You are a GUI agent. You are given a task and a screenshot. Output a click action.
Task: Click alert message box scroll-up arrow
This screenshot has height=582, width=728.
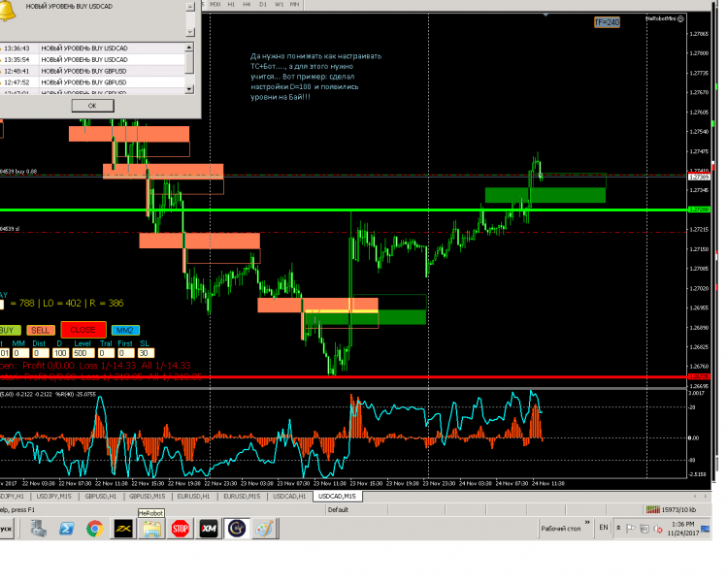pos(190,7)
